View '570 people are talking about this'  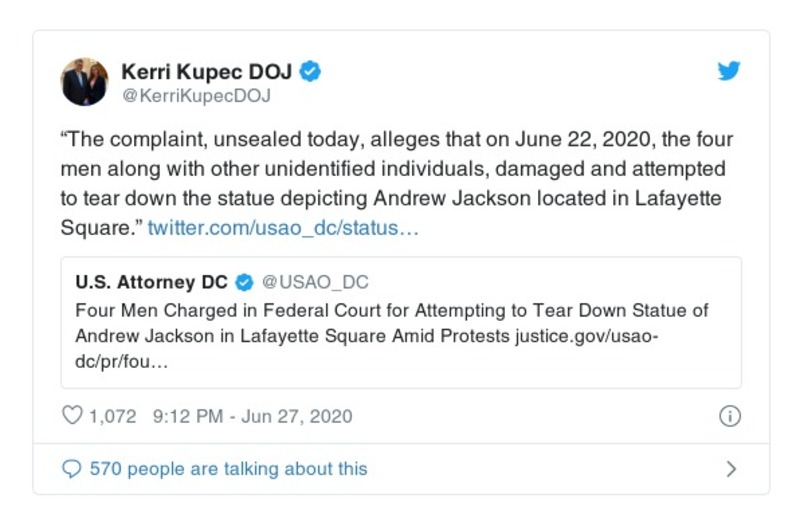[x=228, y=468]
